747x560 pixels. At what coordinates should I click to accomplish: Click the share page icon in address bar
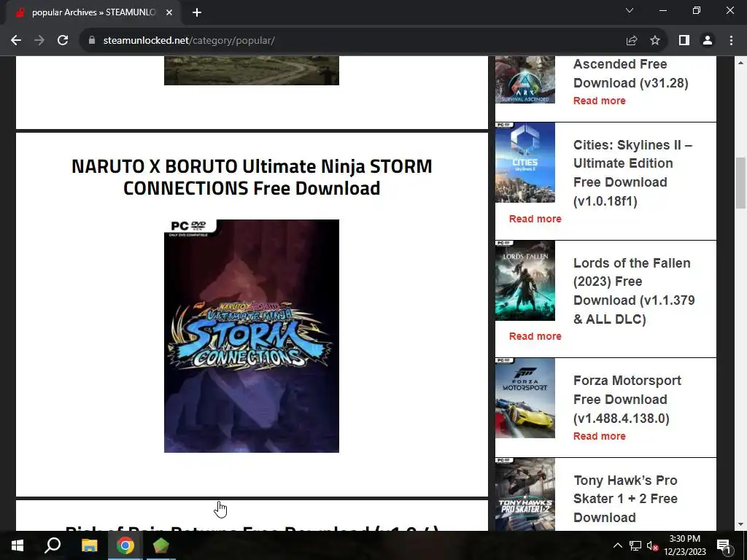coord(632,41)
